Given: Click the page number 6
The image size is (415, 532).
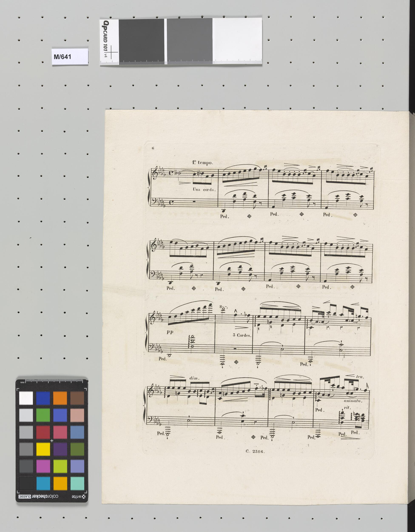Looking at the screenshot, I should pyautogui.click(x=153, y=148).
